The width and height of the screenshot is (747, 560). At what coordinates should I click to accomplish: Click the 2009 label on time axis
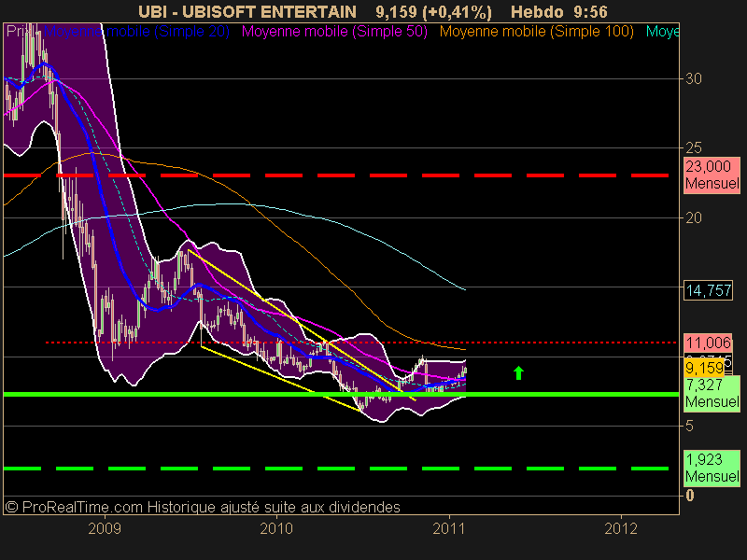(x=105, y=528)
